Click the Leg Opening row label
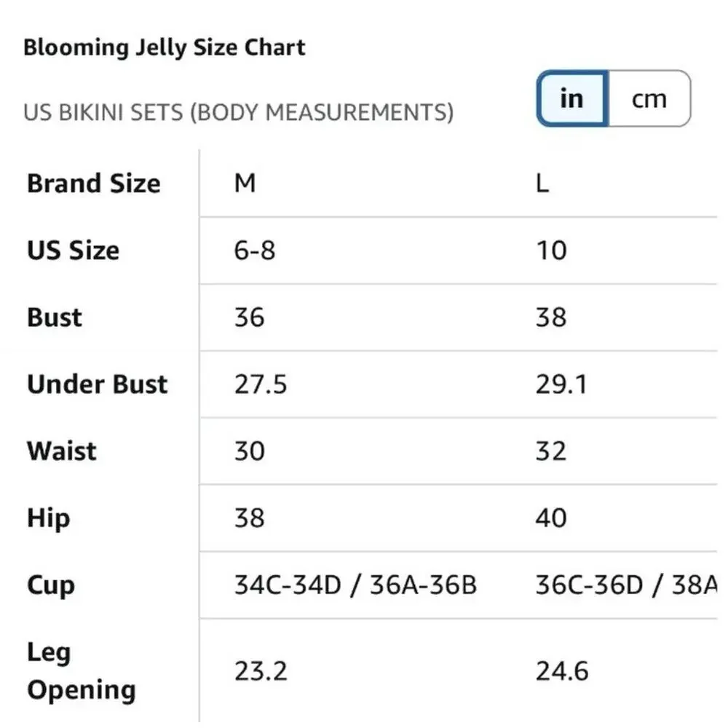The width and height of the screenshot is (728, 728). [x=82, y=671]
